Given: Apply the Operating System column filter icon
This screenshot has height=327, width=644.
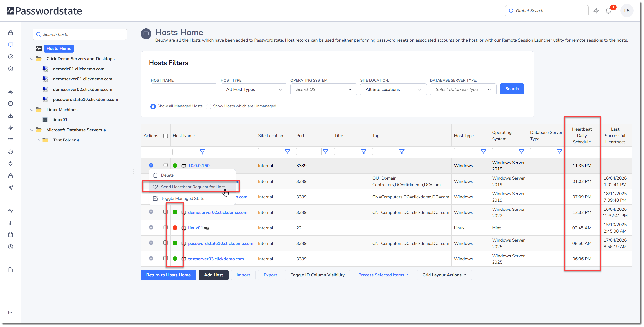Looking at the screenshot, I should pos(521,152).
